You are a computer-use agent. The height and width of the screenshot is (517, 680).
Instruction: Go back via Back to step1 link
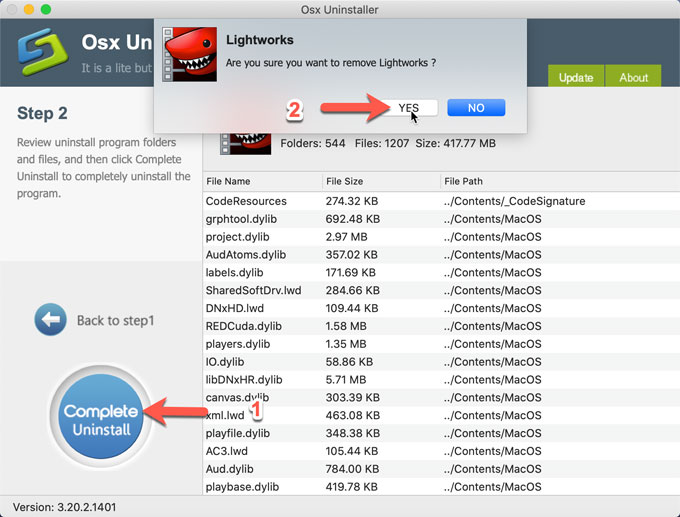pos(115,321)
